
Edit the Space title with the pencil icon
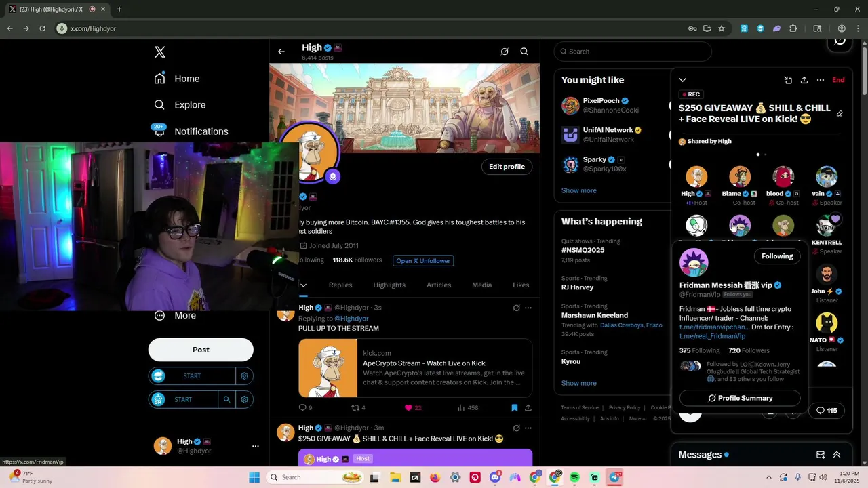click(x=840, y=114)
